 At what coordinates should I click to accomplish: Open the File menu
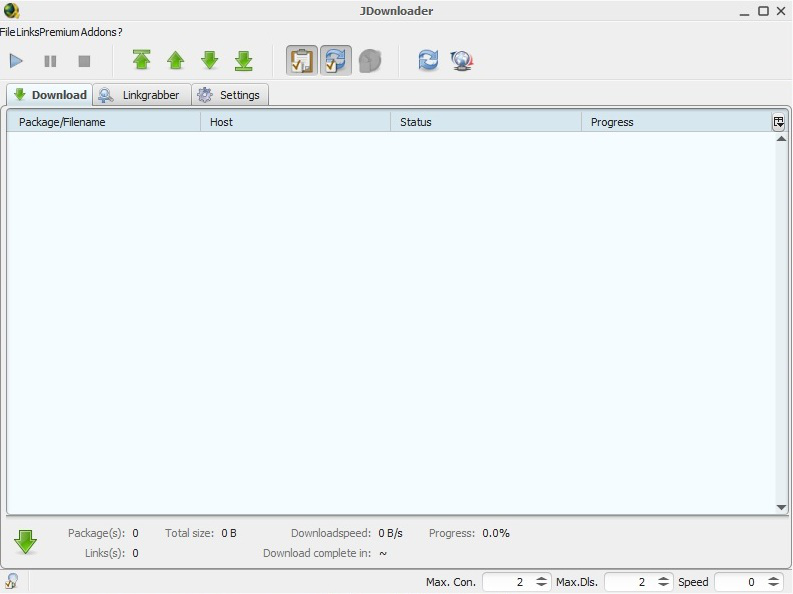coord(8,32)
